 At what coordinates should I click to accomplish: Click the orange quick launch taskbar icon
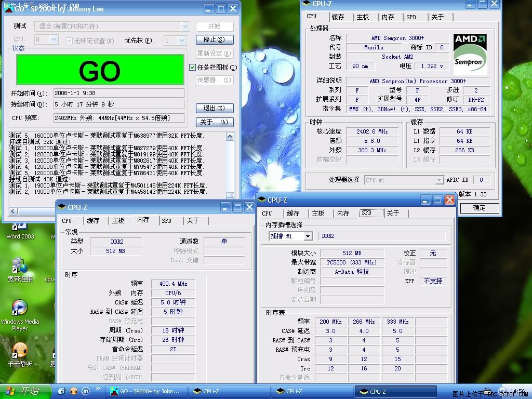73,391
